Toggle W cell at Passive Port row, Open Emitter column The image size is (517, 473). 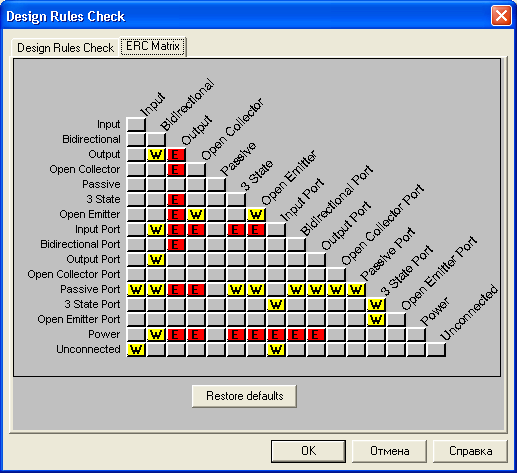click(x=256, y=289)
